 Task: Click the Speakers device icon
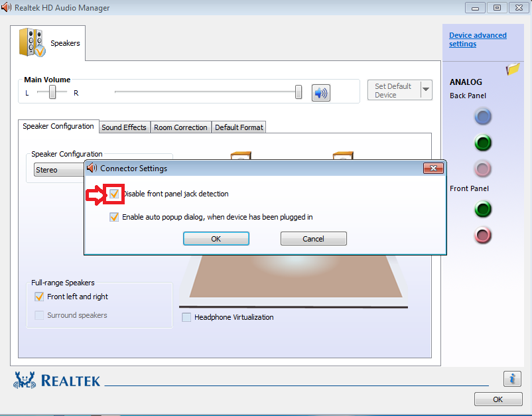(x=32, y=42)
